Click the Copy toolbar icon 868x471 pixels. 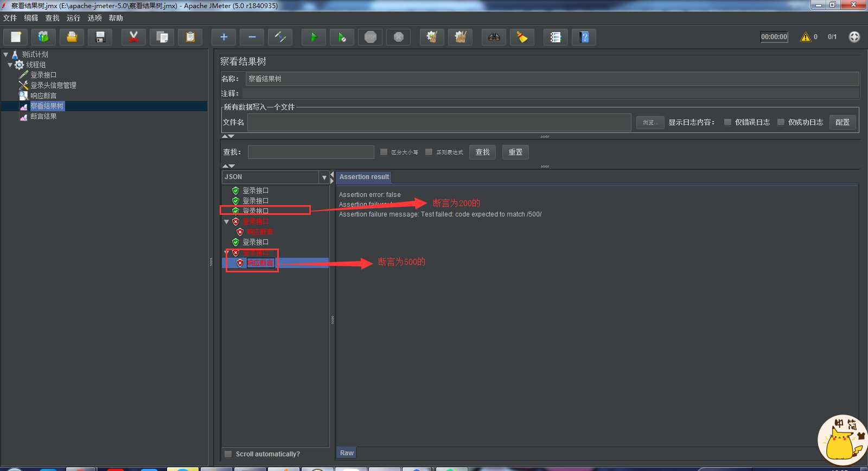[162, 37]
